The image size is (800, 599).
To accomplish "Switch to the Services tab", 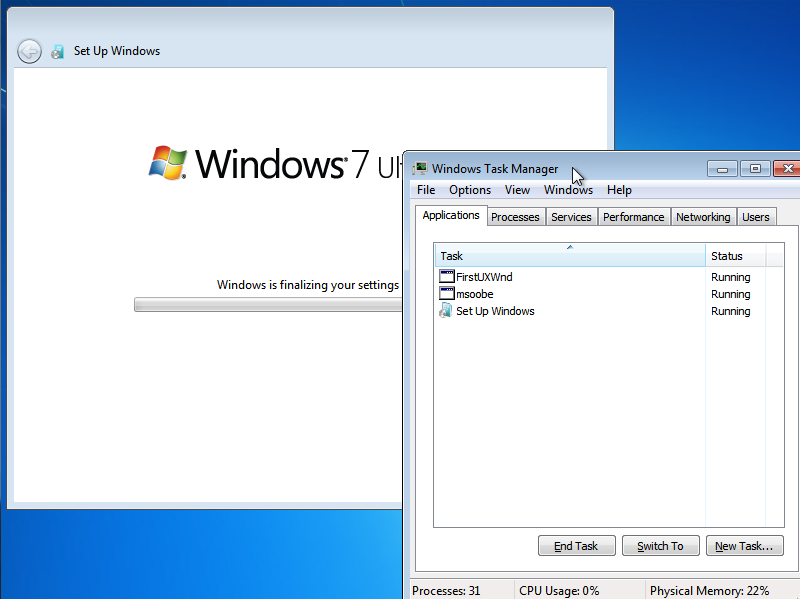I will (x=571, y=217).
